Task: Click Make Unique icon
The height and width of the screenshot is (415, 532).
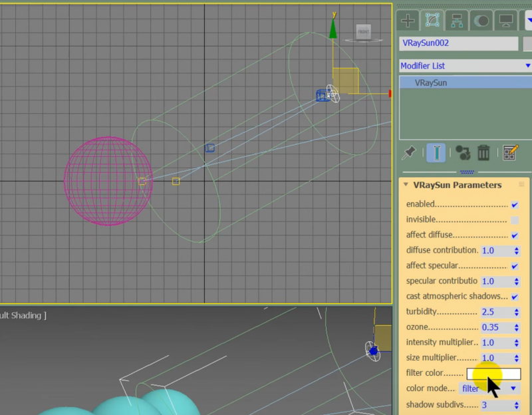Action: 463,153
